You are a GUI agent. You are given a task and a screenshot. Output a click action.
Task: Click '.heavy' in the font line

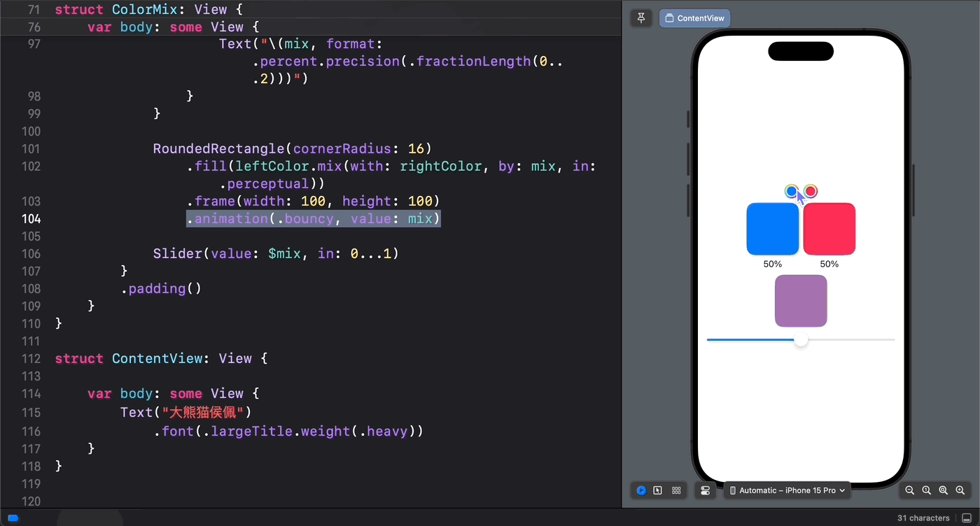pos(383,432)
